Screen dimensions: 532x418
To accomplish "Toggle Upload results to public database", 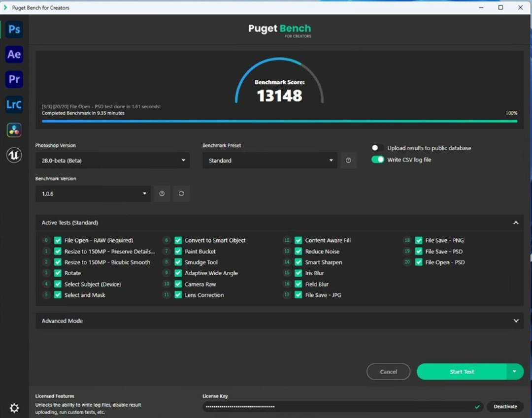I will (x=377, y=148).
